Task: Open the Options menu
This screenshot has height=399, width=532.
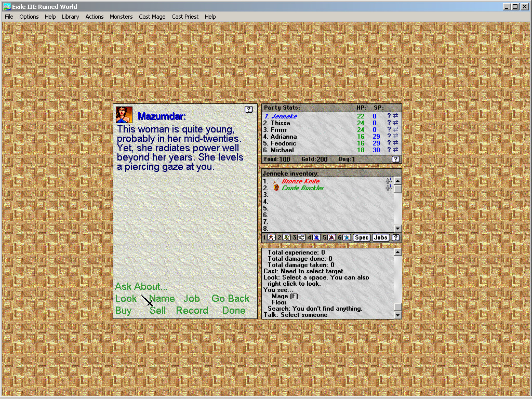Action: 29,17
